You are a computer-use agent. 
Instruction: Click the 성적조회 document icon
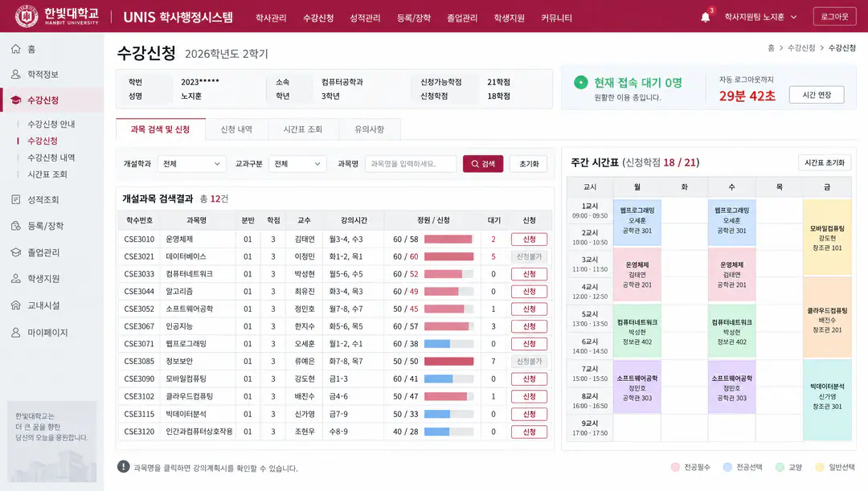16,199
